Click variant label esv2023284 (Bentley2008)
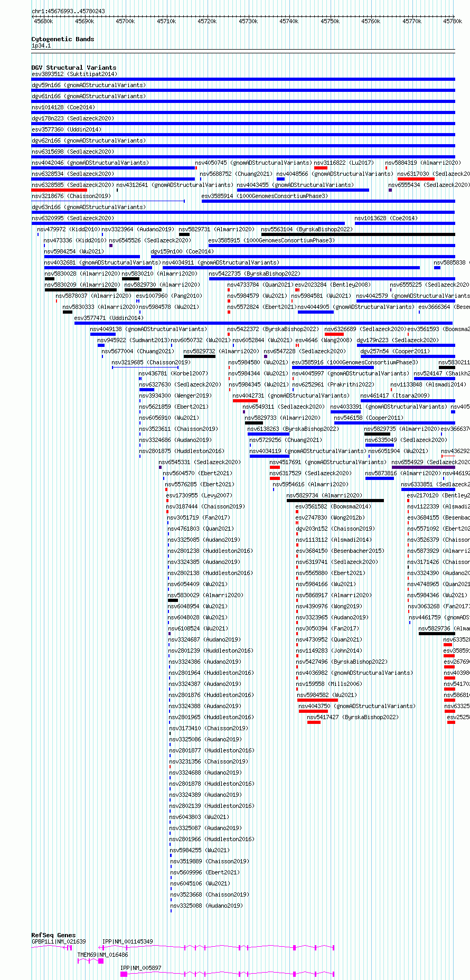The image size is (470, 980). pyautogui.click(x=333, y=285)
